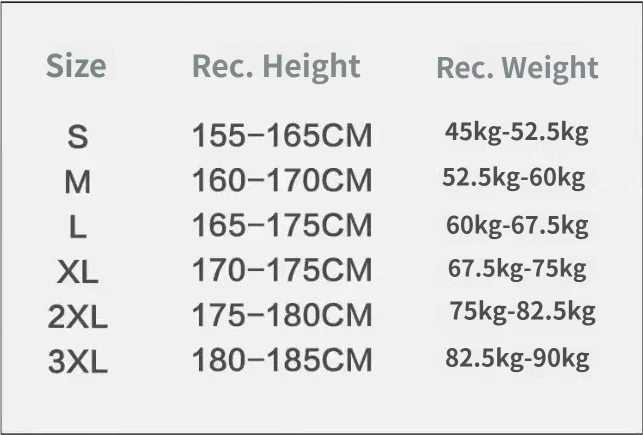Screen dimensions: 643x435
Task: Click the 52.5kg-60kg weight value
Action: 514,178
